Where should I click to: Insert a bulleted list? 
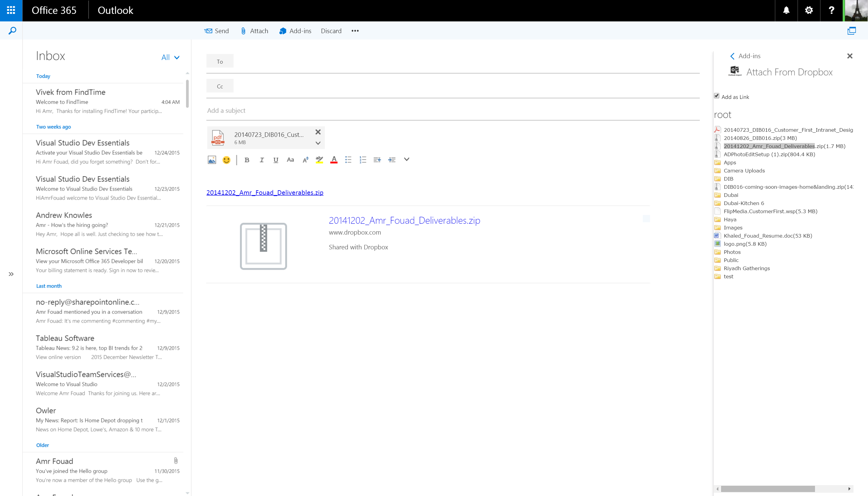point(348,160)
